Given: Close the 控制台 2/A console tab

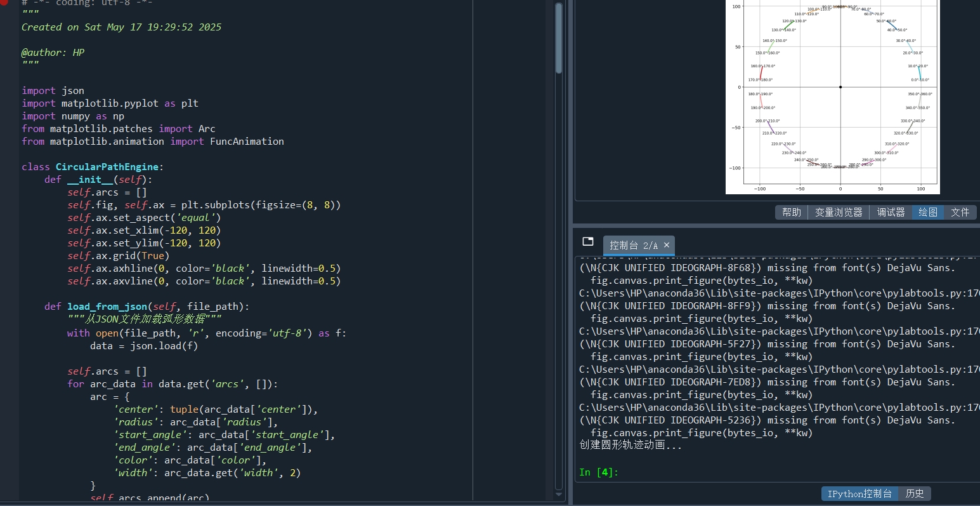Looking at the screenshot, I should click(667, 245).
